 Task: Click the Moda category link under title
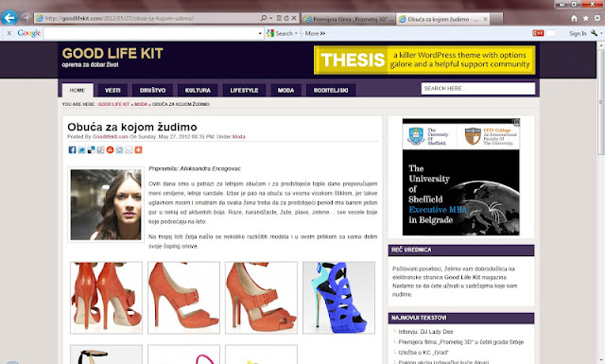click(239, 137)
